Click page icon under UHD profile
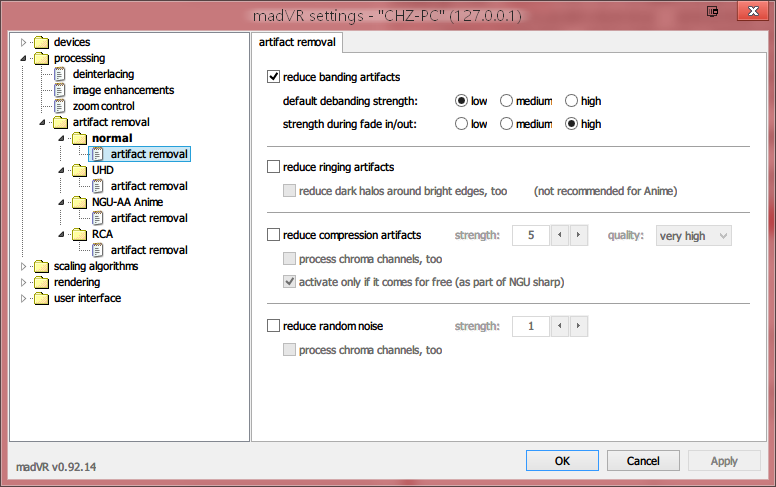 pyautogui.click(x=98, y=186)
